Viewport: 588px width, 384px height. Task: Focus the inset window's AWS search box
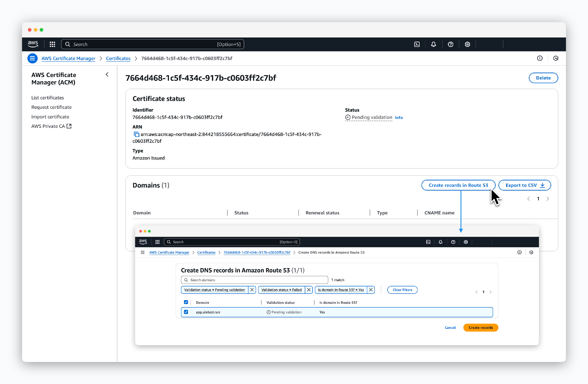point(232,242)
